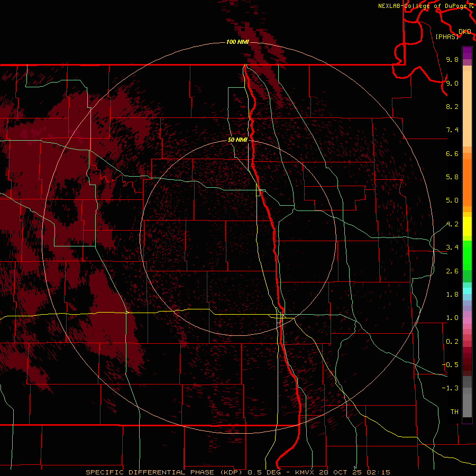Click the "[PHAS]" label above color scale
Image resolution: width=476 pixels, height=476 pixels.
pyautogui.click(x=447, y=36)
